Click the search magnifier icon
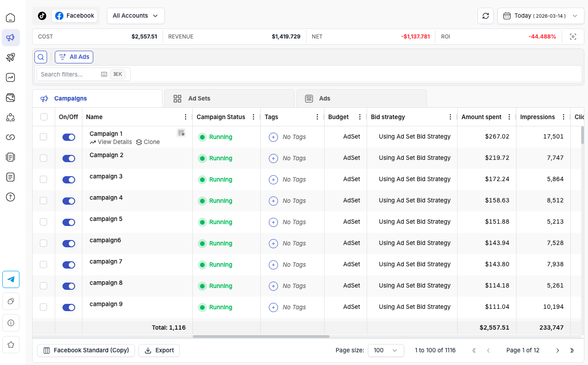588x365 pixels. tap(41, 57)
